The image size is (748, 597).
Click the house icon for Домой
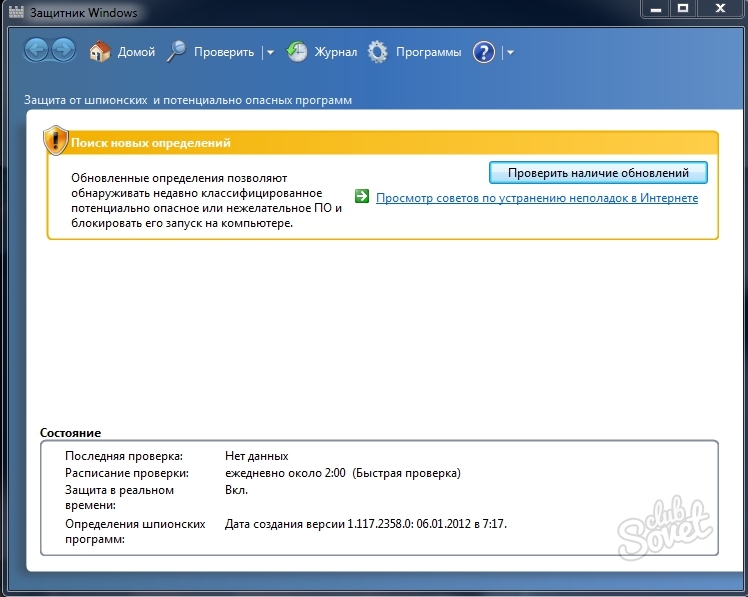100,51
